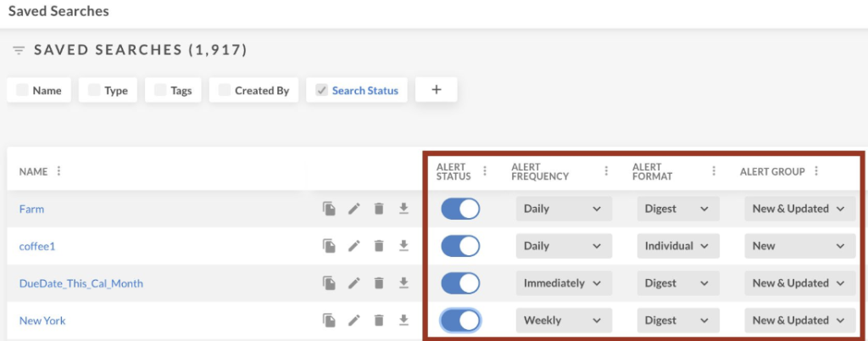Edit the coffee1 saved search
Screen dimensions: 868x341
[354, 246]
